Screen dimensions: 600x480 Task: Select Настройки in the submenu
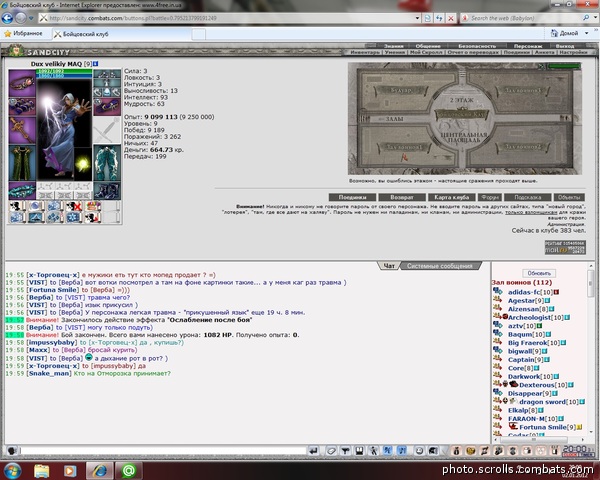[573, 52]
